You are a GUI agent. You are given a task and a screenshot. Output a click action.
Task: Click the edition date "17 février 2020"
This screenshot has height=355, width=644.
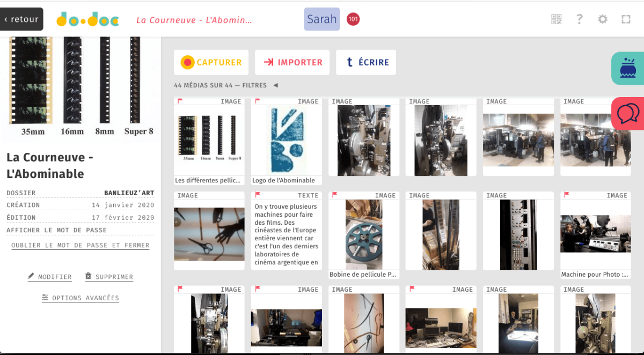(x=123, y=218)
